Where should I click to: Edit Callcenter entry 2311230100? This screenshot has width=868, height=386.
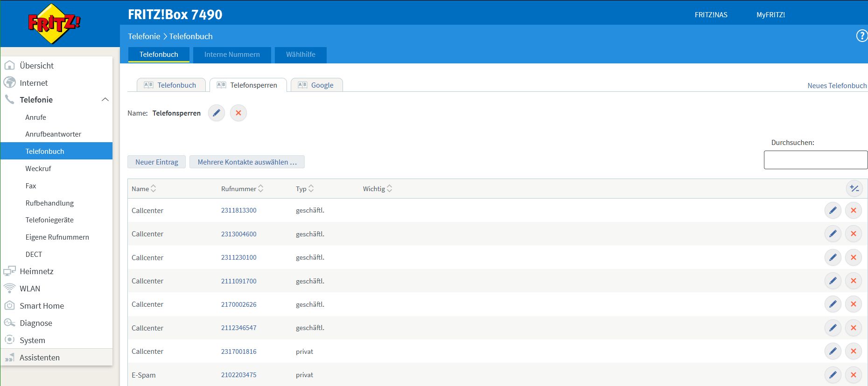(x=833, y=257)
